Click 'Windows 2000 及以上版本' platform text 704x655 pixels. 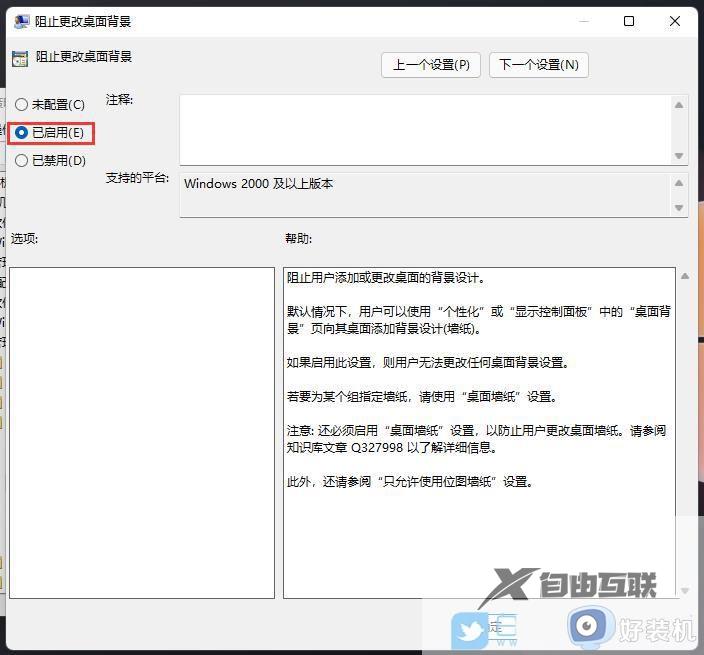[x=259, y=184]
